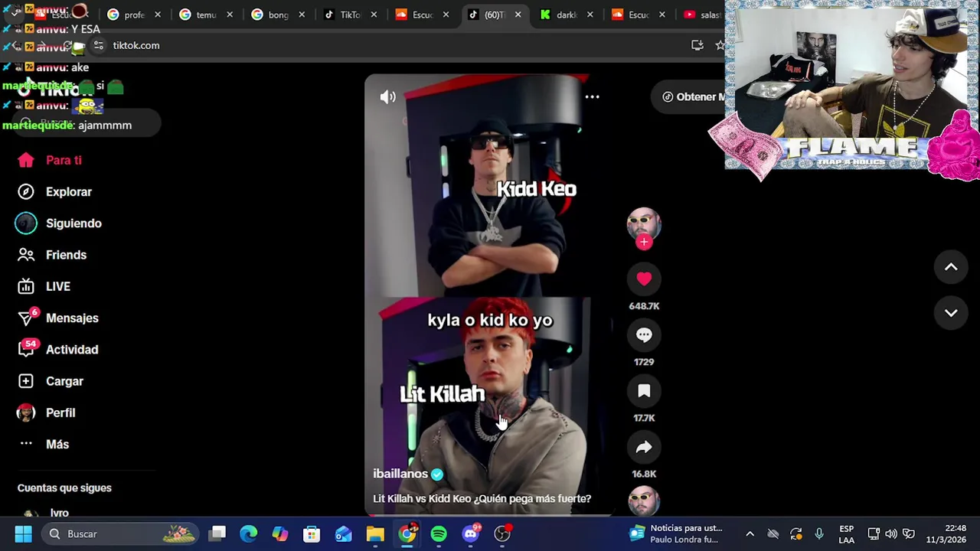Switch to the 'bong' Google tab
Viewport: 980px width, 551px height.
(x=278, y=15)
